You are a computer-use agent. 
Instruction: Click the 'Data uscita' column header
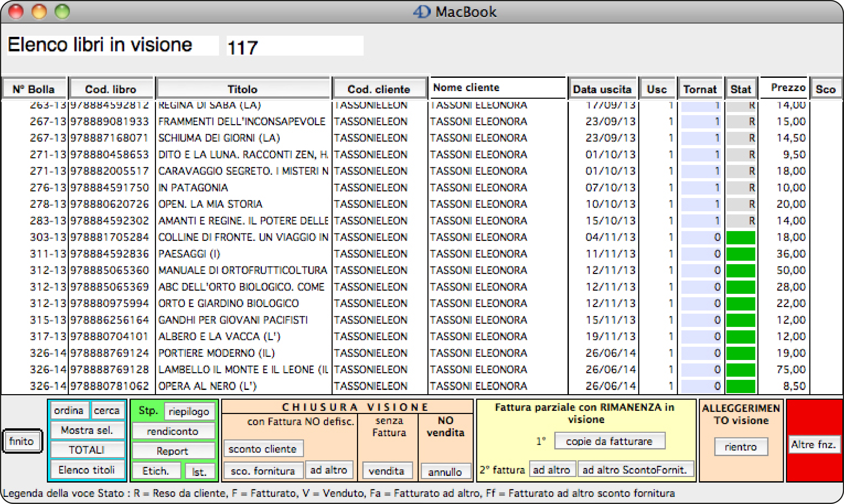point(602,89)
